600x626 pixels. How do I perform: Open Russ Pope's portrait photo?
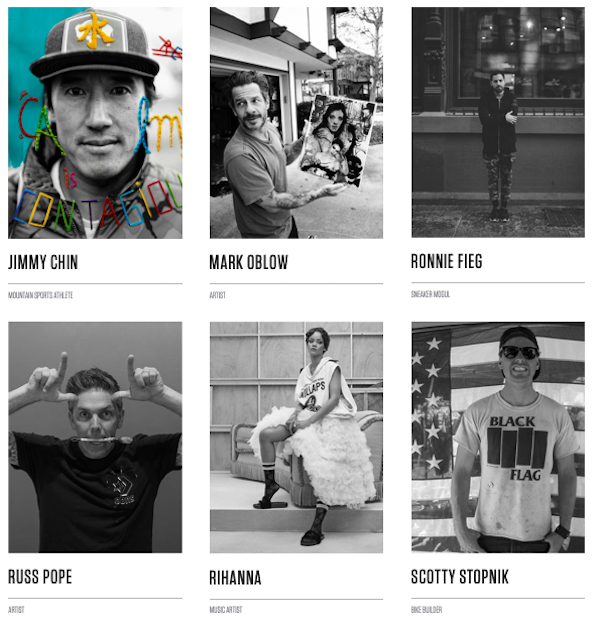pos(95,437)
